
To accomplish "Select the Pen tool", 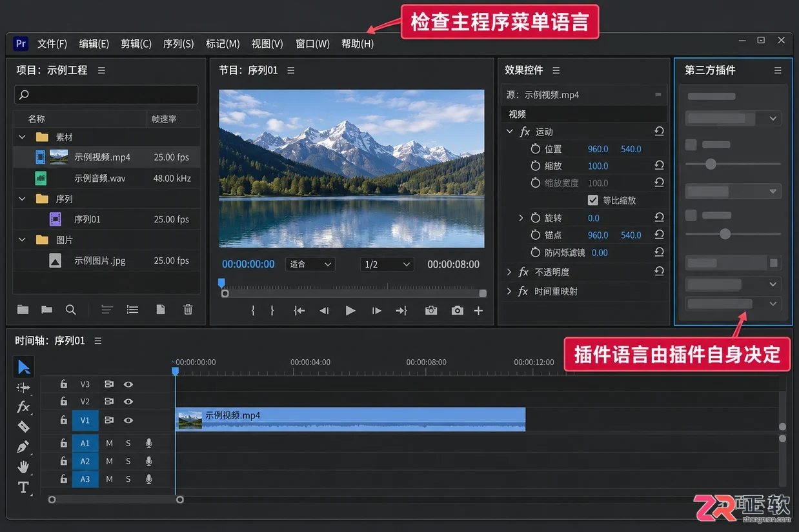I will click(23, 446).
